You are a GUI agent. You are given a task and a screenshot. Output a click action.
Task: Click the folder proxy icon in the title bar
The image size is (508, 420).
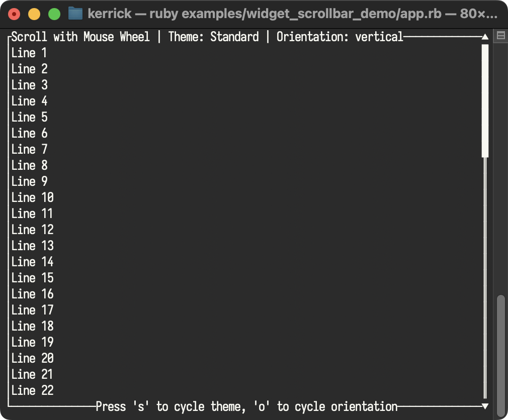coord(75,14)
